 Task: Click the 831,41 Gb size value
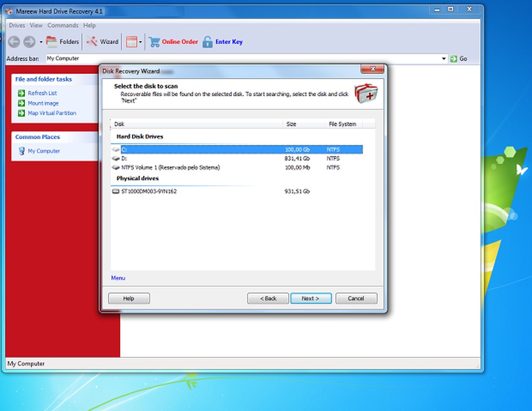click(x=297, y=158)
